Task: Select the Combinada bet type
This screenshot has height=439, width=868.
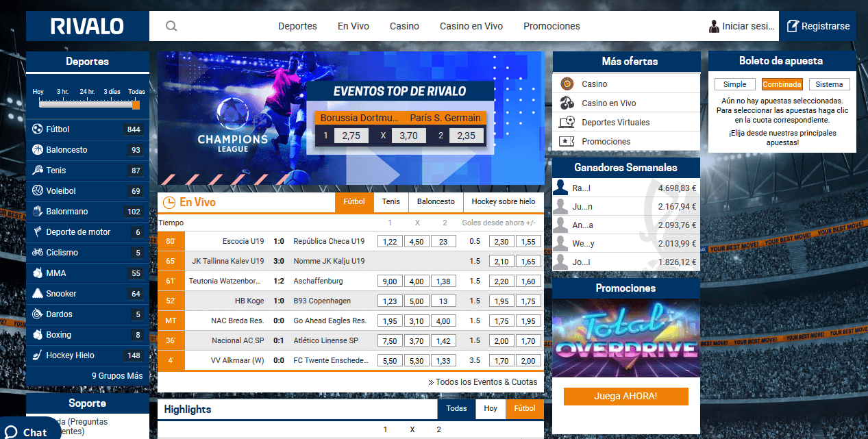Action: [x=782, y=84]
